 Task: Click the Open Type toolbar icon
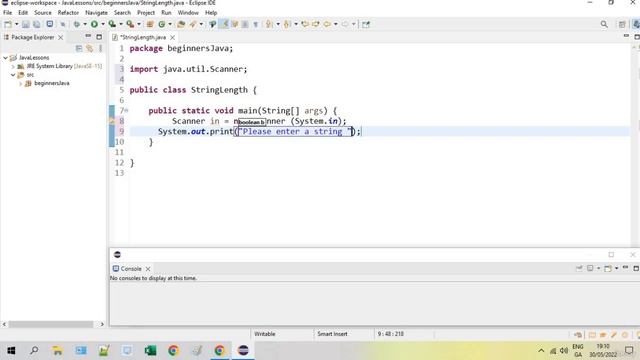click(181, 24)
